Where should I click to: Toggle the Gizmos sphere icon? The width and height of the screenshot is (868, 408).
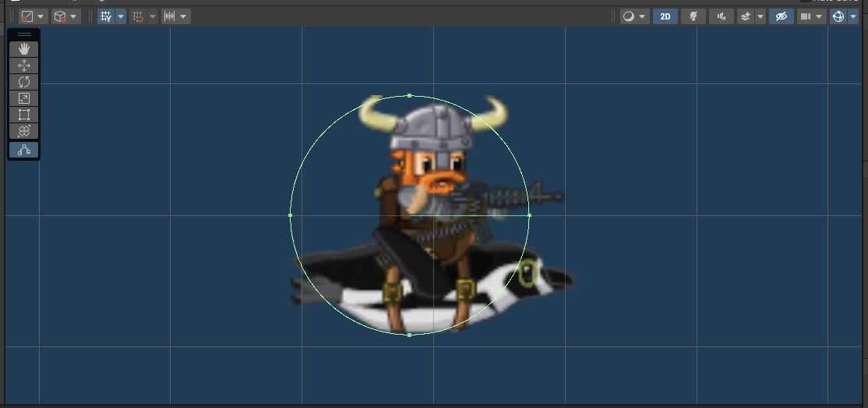click(838, 16)
